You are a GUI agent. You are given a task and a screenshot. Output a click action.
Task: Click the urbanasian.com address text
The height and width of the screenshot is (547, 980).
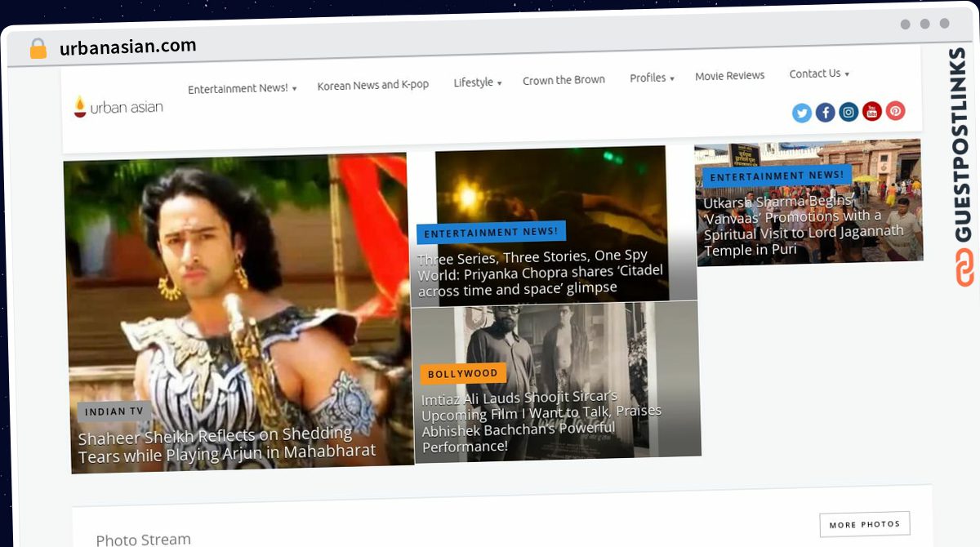128,47
